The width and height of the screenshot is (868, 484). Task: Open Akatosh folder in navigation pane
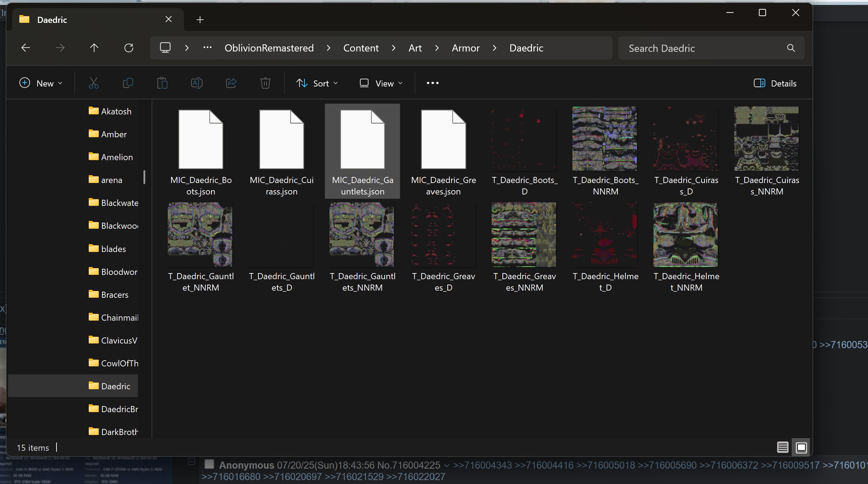click(109, 111)
